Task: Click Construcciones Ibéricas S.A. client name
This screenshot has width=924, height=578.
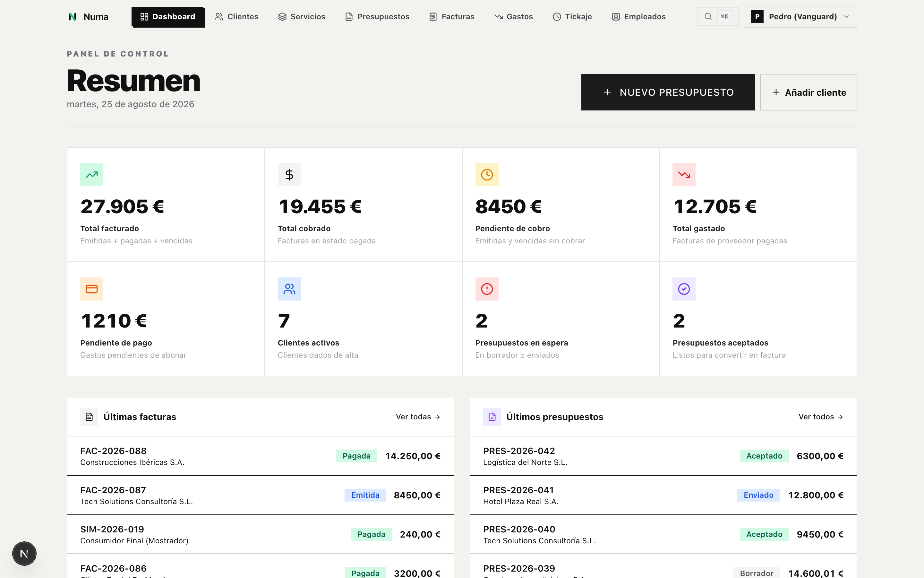Action: click(x=132, y=462)
